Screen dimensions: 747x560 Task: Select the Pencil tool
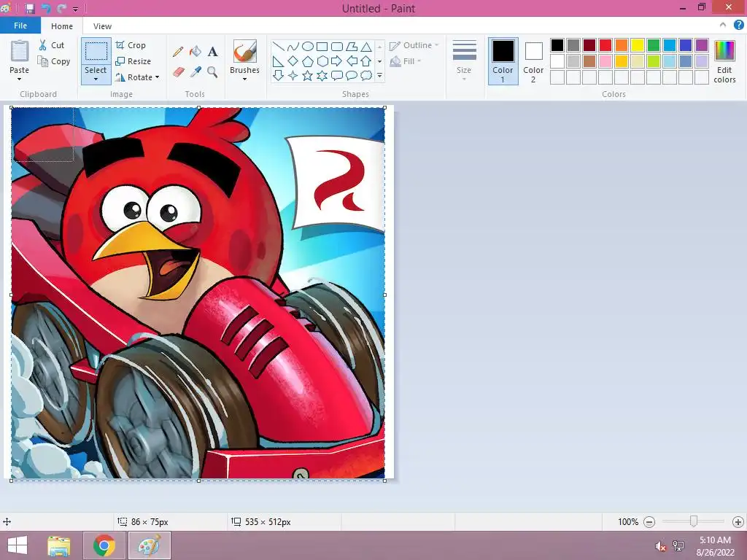coord(178,52)
